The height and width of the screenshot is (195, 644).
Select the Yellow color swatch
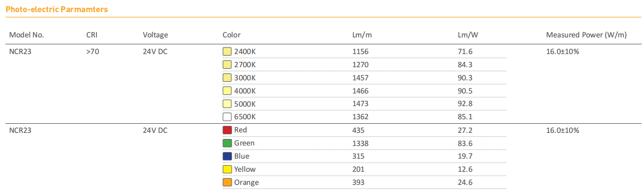227,169
